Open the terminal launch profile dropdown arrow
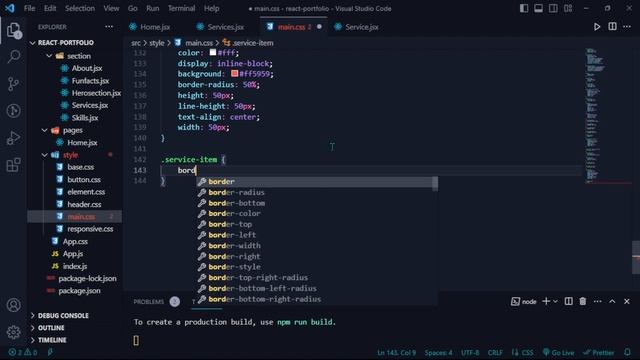Screen dimensions: 640x360 555,302
